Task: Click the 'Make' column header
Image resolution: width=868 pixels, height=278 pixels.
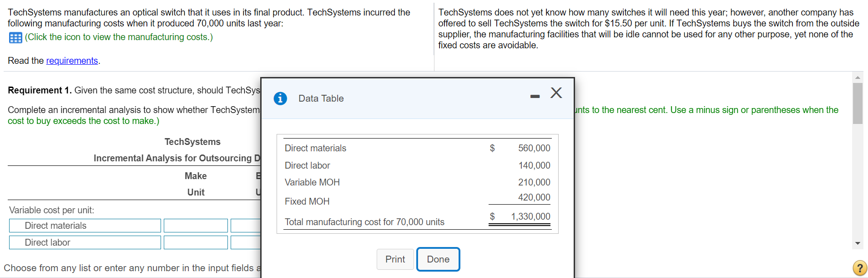Action: (x=196, y=176)
